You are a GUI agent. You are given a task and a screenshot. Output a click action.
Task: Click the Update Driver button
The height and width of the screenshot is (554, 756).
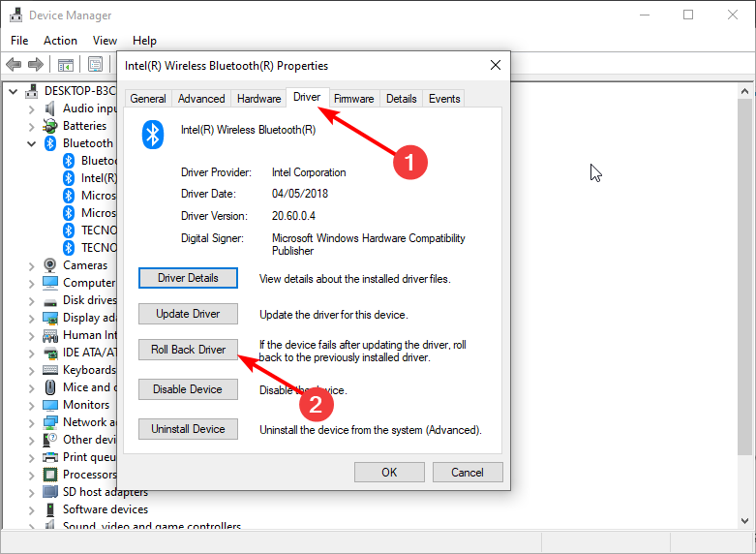188,314
